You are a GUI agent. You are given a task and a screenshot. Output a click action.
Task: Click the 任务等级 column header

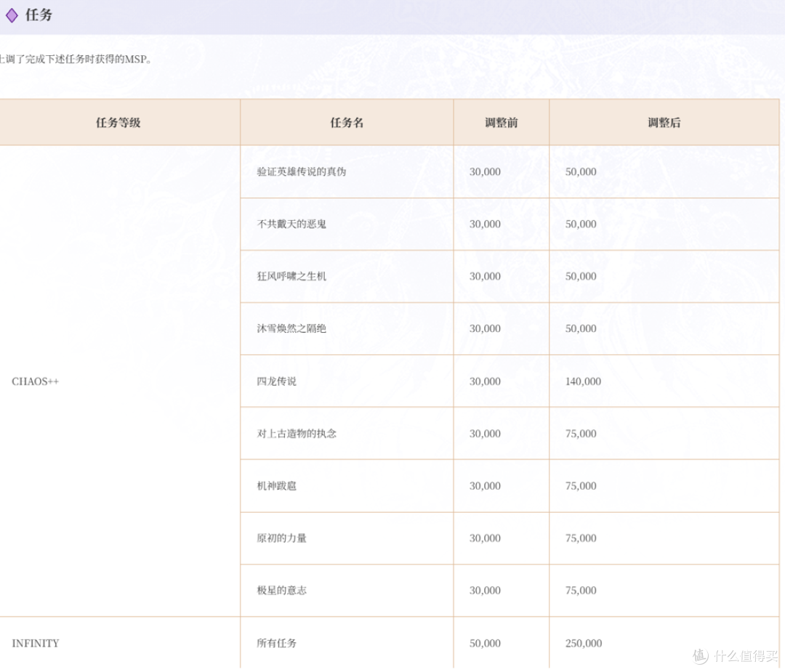point(118,123)
